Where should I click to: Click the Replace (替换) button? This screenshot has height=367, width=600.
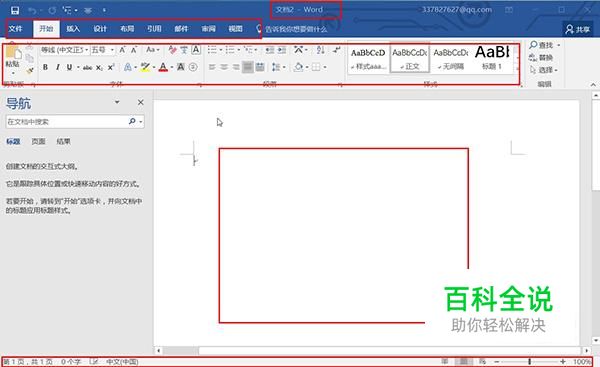541,58
